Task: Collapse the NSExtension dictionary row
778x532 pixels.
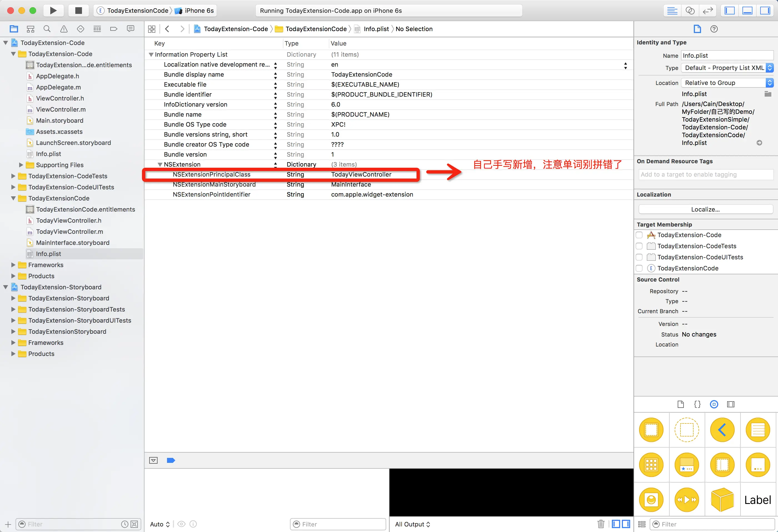Action: coord(160,164)
